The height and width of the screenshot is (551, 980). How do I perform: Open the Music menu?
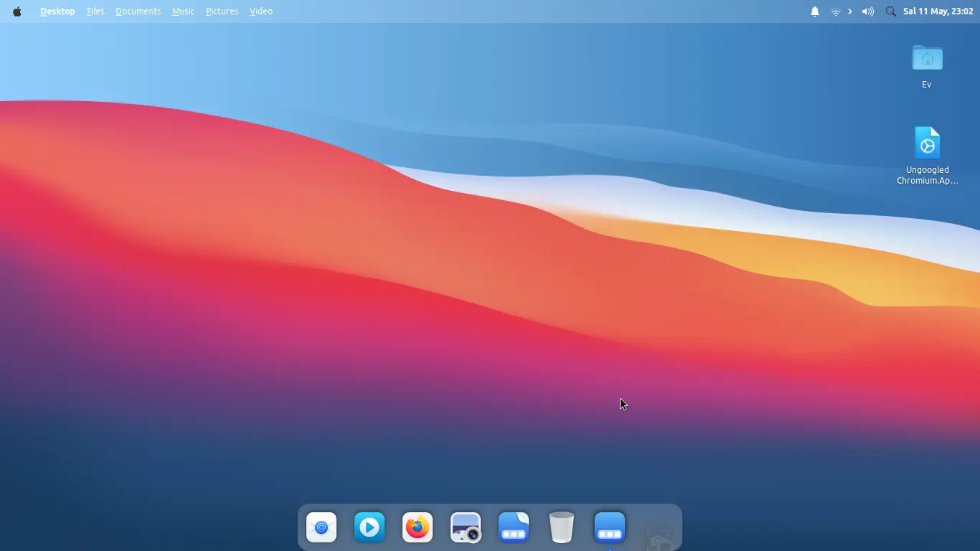coord(183,11)
